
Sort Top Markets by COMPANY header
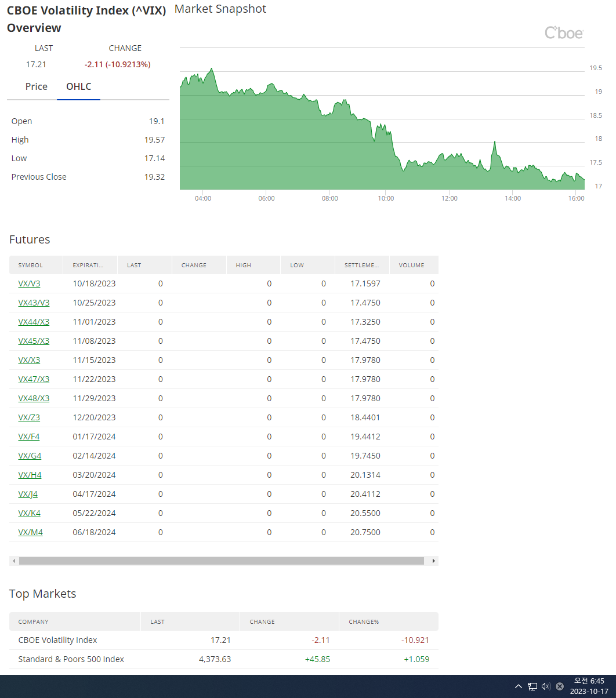click(x=75, y=621)
